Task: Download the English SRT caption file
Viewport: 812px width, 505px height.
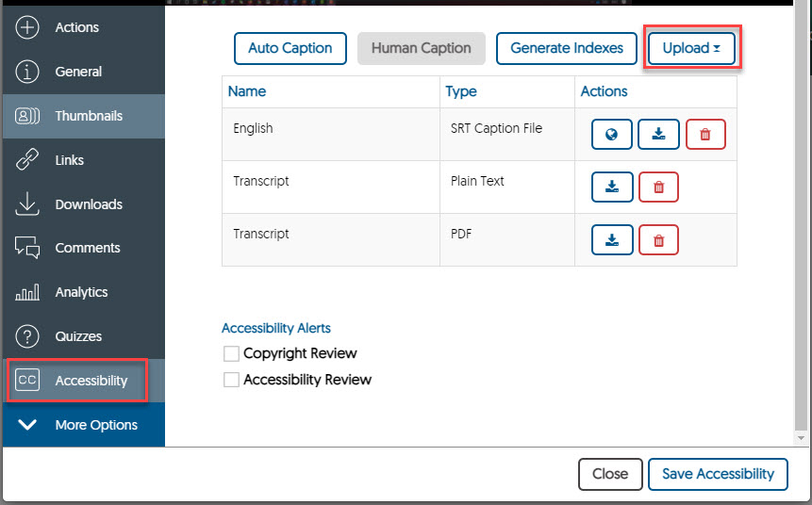Action: (x=658, y=135)
